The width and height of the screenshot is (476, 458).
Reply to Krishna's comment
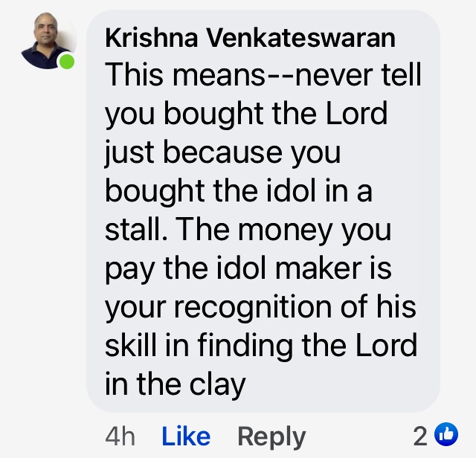(x=271, y=437)
